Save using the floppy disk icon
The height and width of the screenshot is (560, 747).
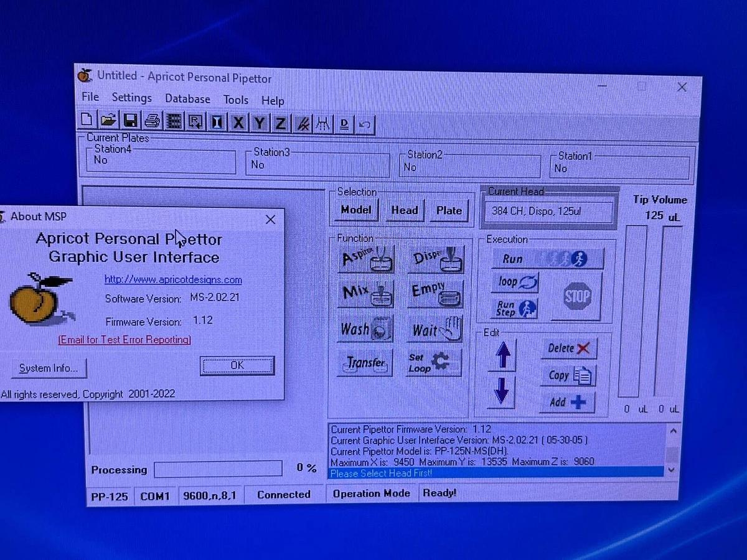pos(131,121)
